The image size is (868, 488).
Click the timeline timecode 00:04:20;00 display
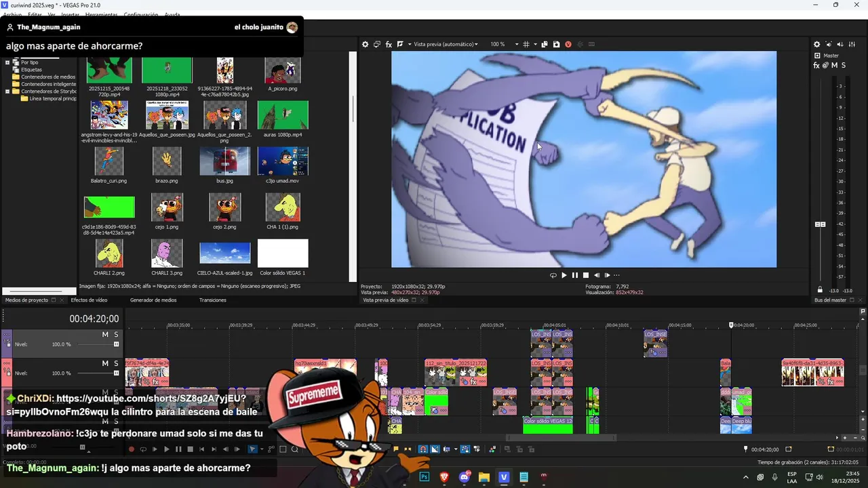click(x=94, y=319)
